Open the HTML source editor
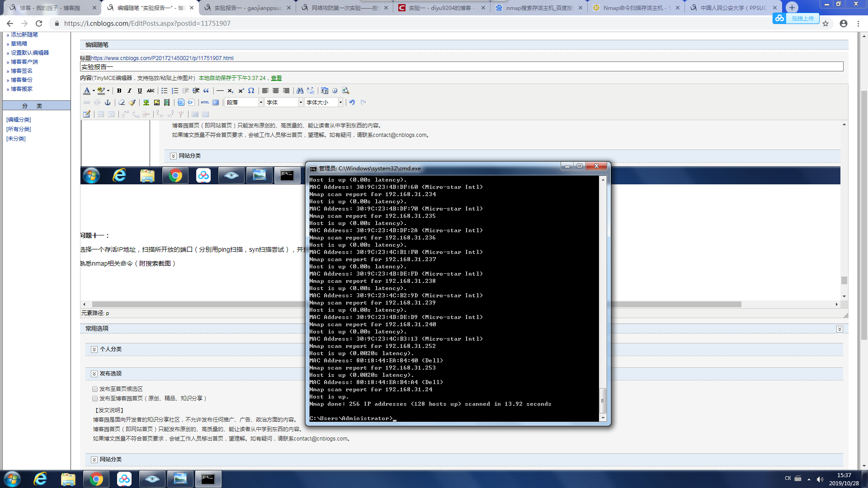This screenshot has width=868, height=488. point(205,103)
